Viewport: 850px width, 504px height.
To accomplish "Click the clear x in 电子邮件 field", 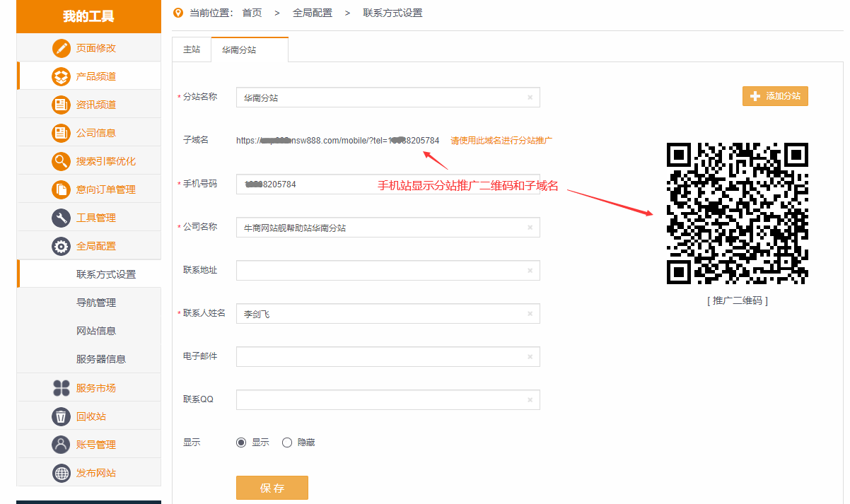I will [x=530, y=357].
